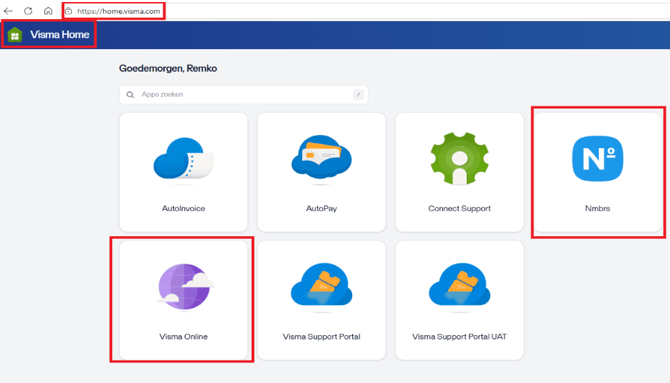Click the Visma Support Portal label
670x383 pixels.
pyautogui.click(x=321, y=337)
